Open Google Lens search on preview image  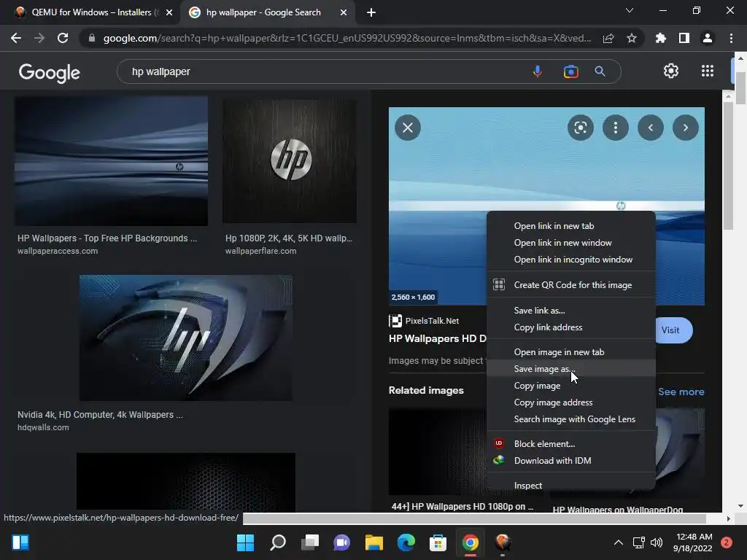pyautogui.click(x=580, y=128)
